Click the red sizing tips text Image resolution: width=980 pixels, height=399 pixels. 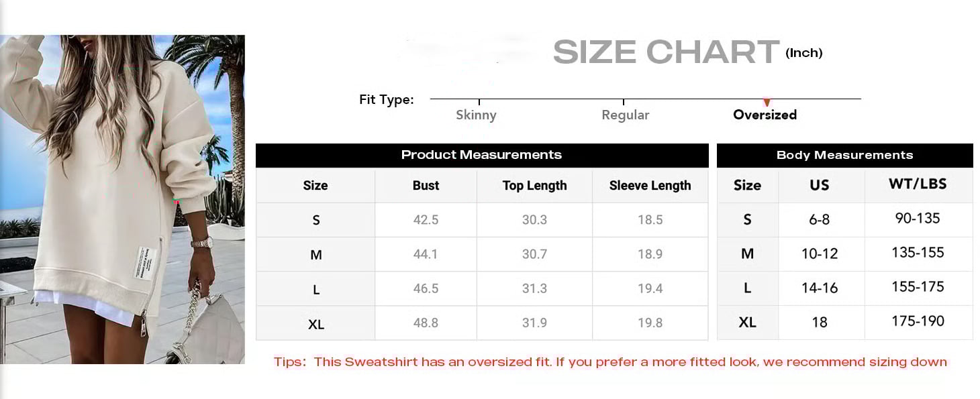point(610,362)
